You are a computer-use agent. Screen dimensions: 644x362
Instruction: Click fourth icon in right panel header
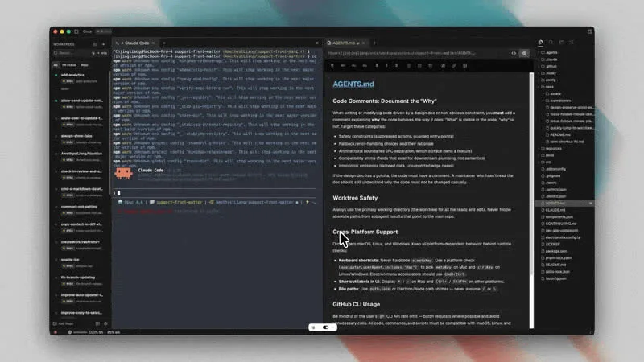pyautogui.click(x=572, y=43)
